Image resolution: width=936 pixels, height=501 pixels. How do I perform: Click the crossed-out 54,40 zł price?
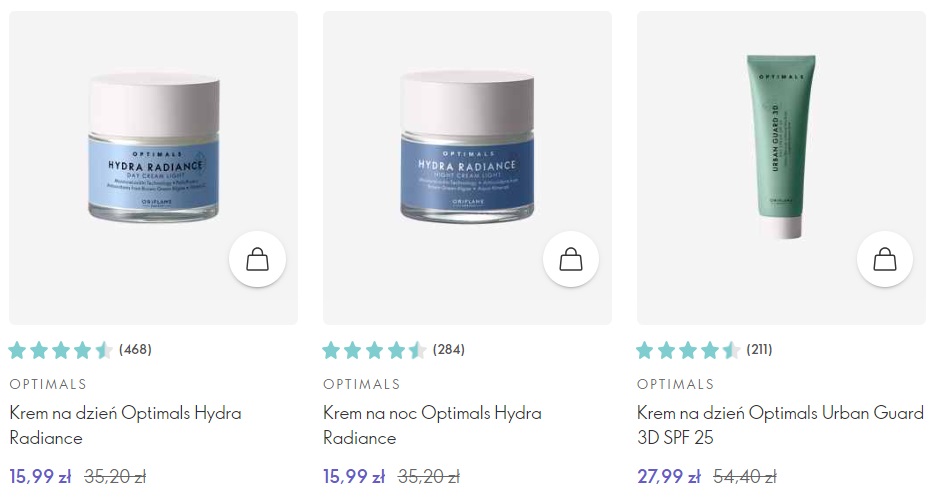click(x=745, y=477)
